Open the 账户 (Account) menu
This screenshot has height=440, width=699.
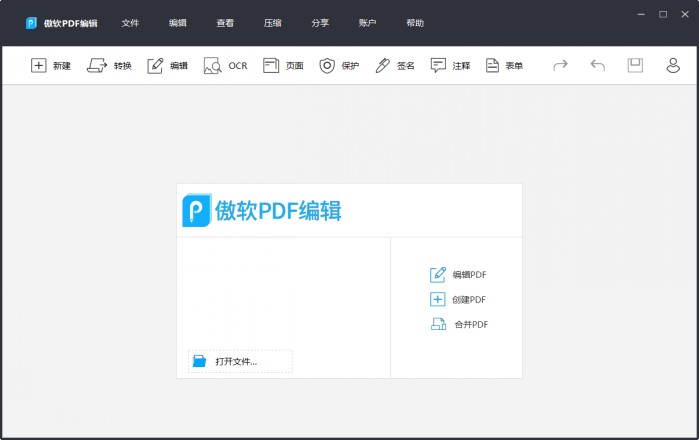[367, 23]
